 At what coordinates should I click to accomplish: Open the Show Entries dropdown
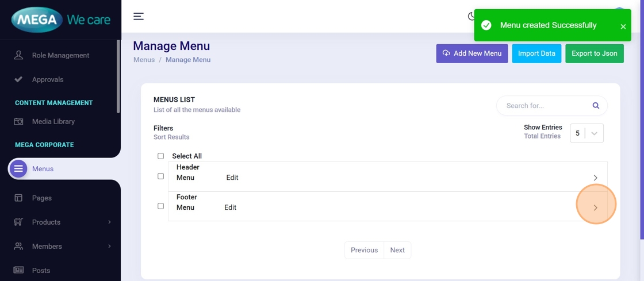click(586, 133)
